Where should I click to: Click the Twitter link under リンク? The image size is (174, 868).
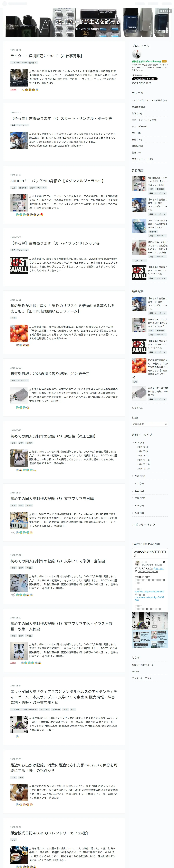(x=135, y=671)
